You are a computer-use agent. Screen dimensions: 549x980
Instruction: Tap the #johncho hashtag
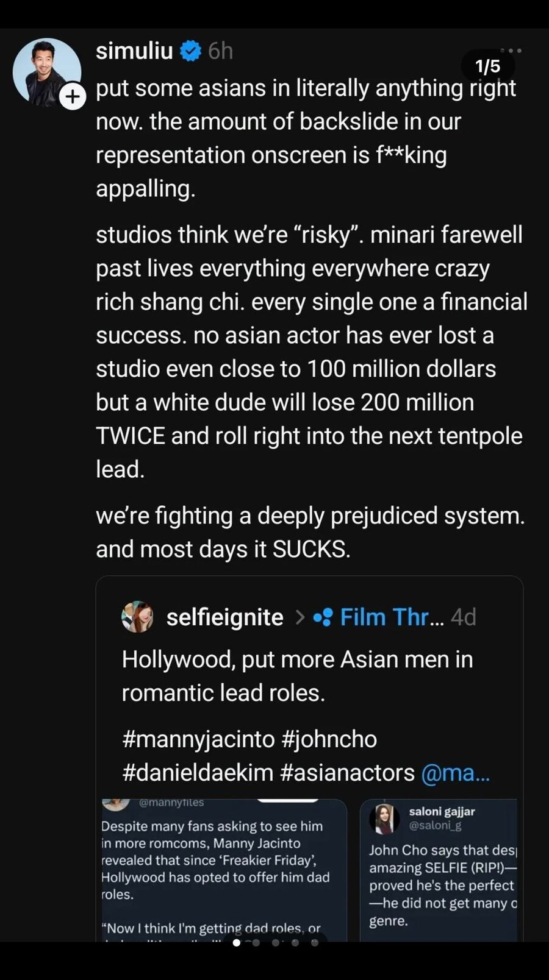tap(329, 739)
